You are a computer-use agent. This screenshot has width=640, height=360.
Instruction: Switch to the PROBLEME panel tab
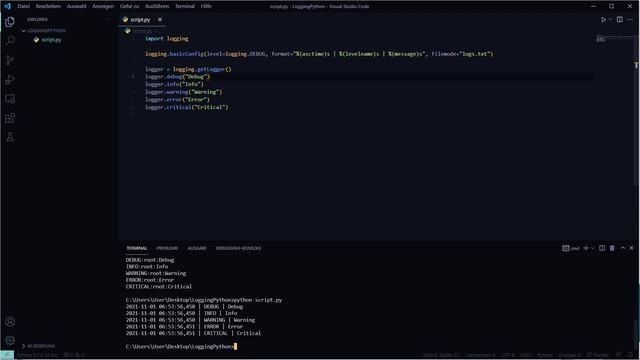click(167, 248)
